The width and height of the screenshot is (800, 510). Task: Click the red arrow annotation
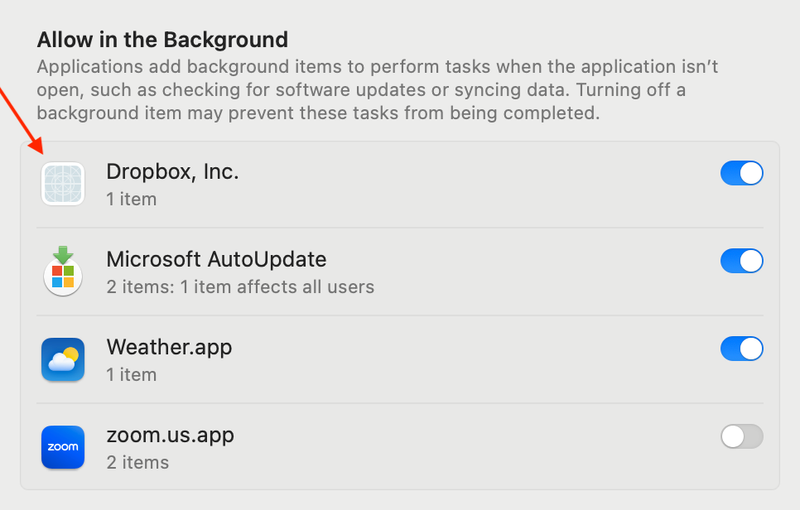pyautogui.click(x=22, y=118)
